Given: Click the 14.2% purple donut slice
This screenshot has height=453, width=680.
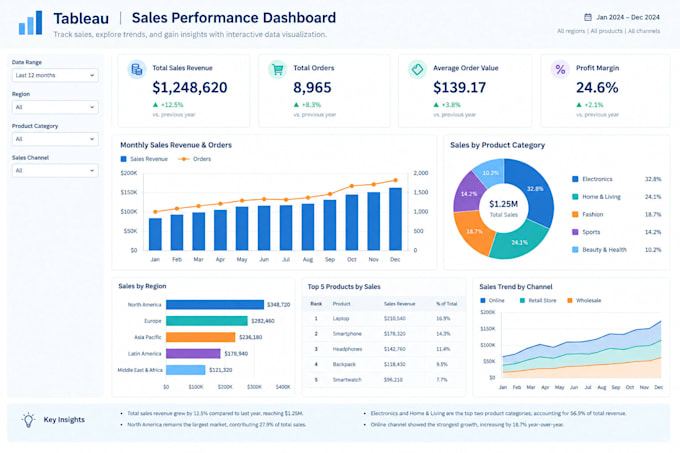Looking at the screenshot, I should coord(468,193).
